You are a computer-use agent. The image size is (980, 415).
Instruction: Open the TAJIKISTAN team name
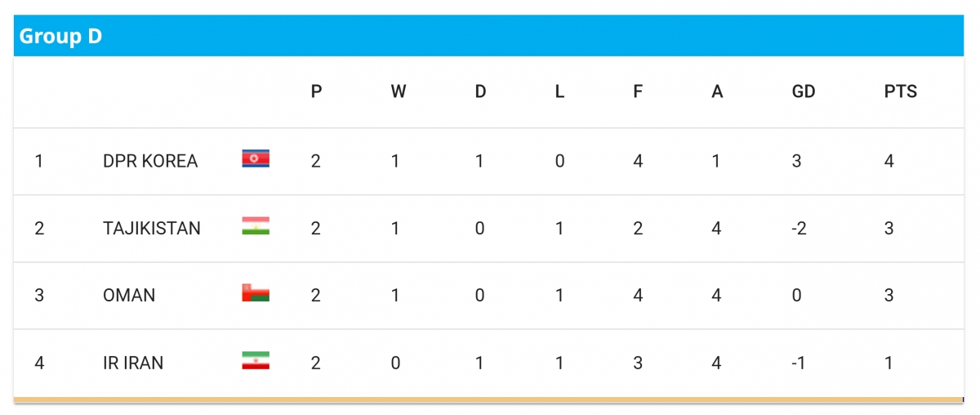[x=152, y=228]
